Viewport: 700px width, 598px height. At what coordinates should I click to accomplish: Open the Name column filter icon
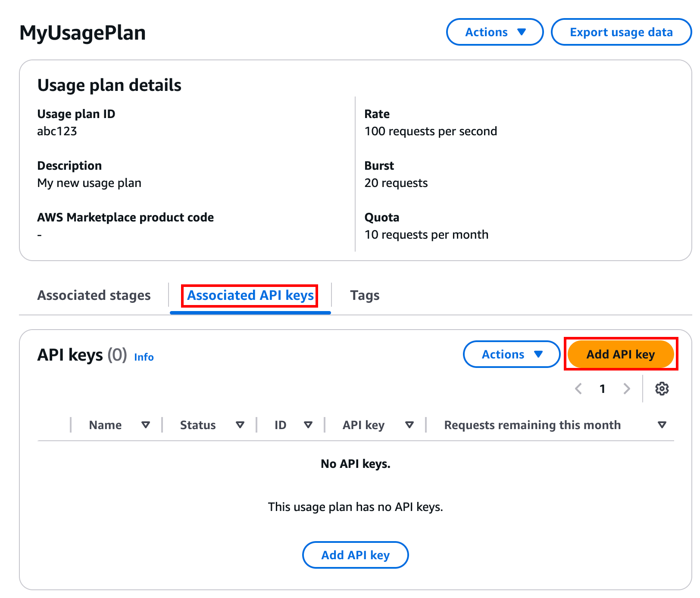[146, 425]
